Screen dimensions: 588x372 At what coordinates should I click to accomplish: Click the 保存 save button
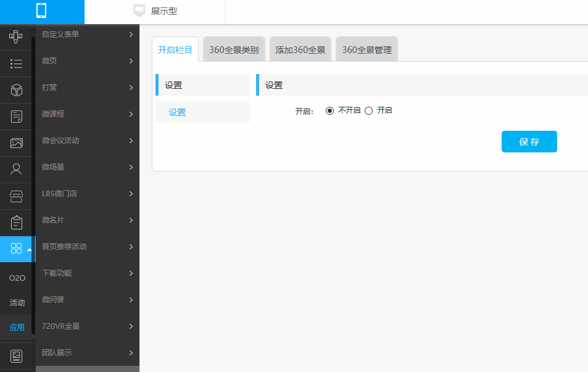pyautogui.click(x=529, y=141)
